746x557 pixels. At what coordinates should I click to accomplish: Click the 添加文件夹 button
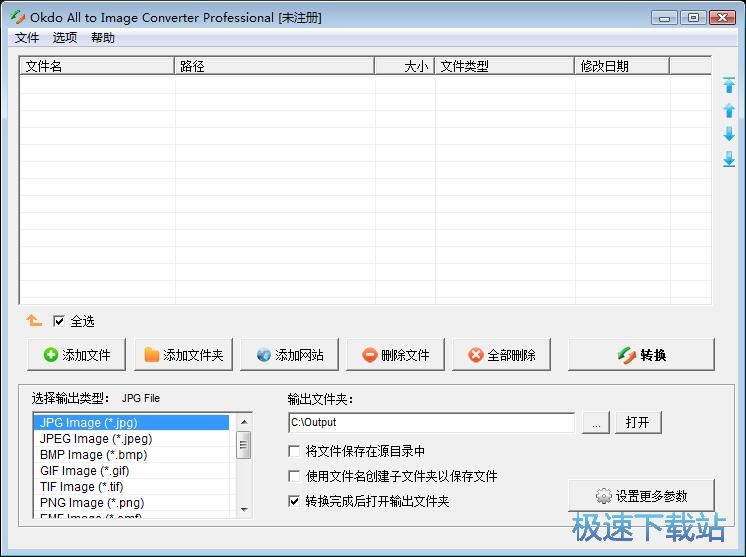(x=183, y=354)
